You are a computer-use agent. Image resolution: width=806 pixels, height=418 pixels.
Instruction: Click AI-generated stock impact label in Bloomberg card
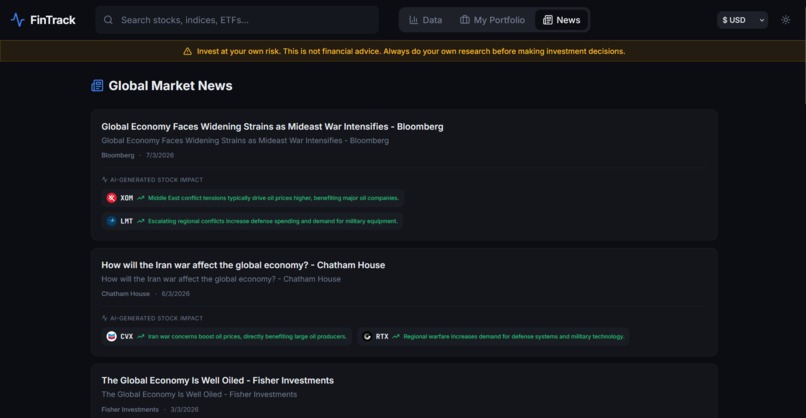156,180
